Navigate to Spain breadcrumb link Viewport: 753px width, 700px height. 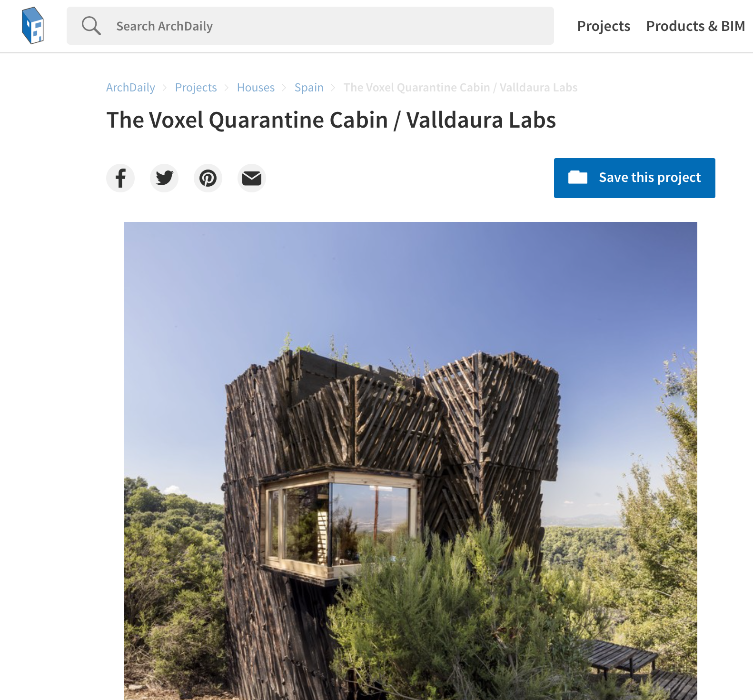click(x=309, y=88)
